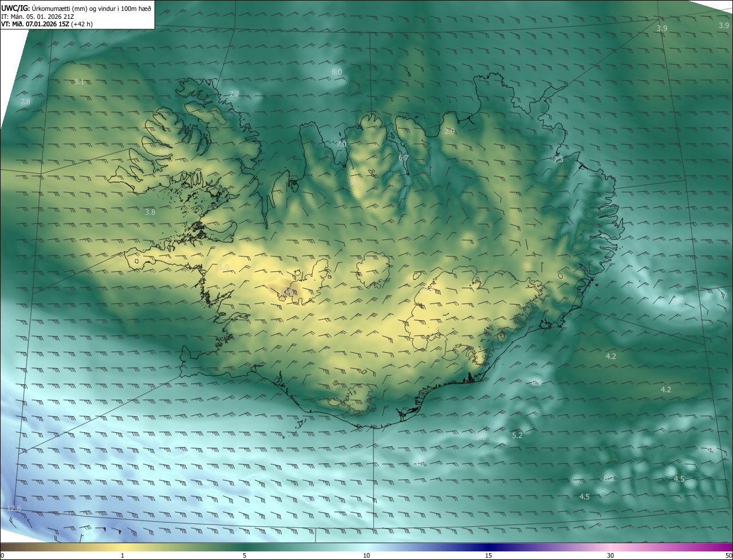
Task: Select the 'IT: Mán. 05. 01. 2026 21Z' line
Action: 37,17
